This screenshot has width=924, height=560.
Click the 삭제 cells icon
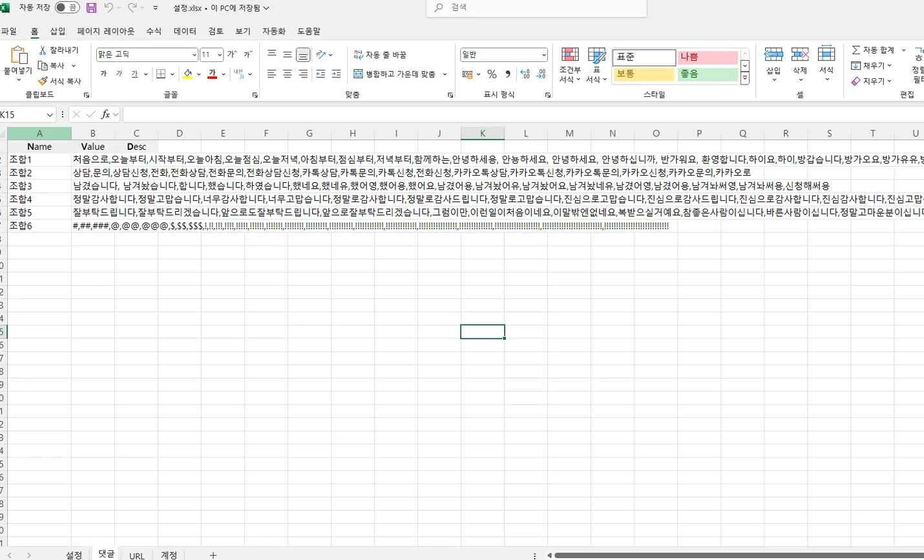click(800, 54)
